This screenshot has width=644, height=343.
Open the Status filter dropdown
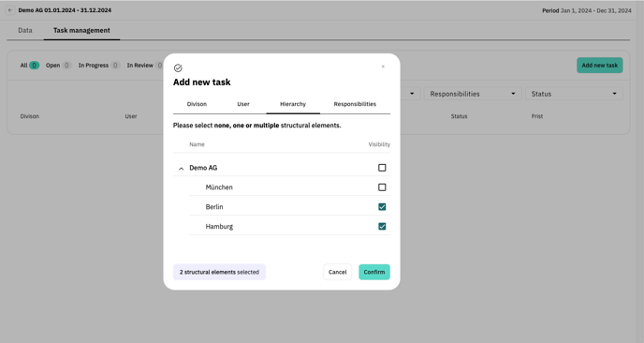574,94
